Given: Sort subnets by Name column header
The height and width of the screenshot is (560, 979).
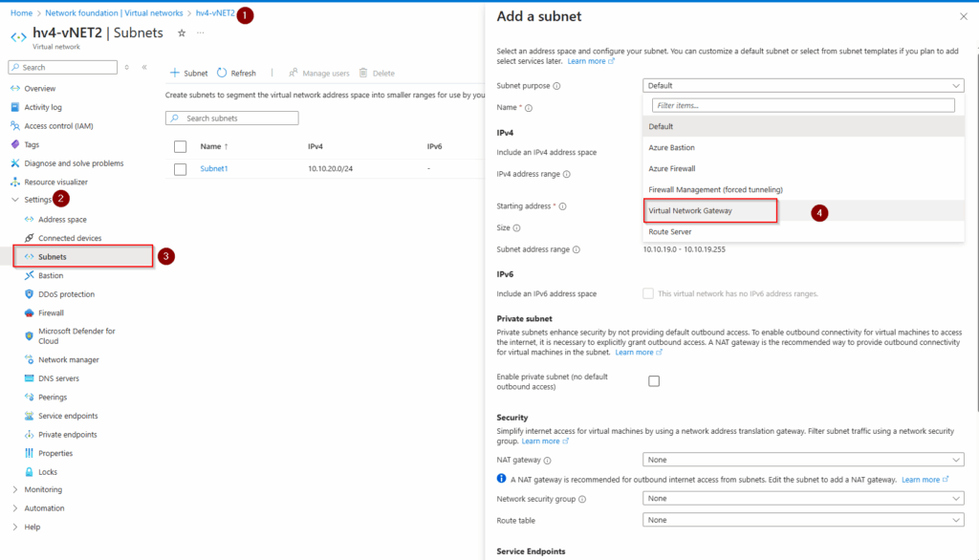Looking at the screenshot, I should (x=214, y=147).
